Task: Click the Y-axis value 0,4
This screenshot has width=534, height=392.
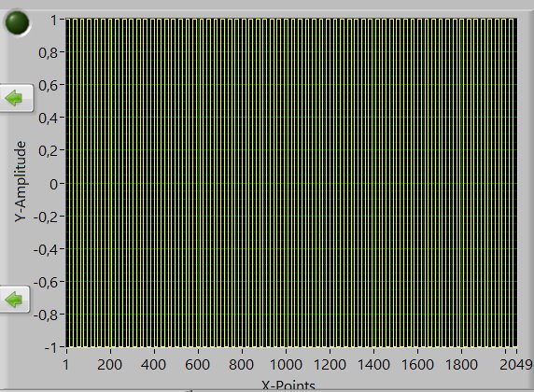Action: [48, 119]
